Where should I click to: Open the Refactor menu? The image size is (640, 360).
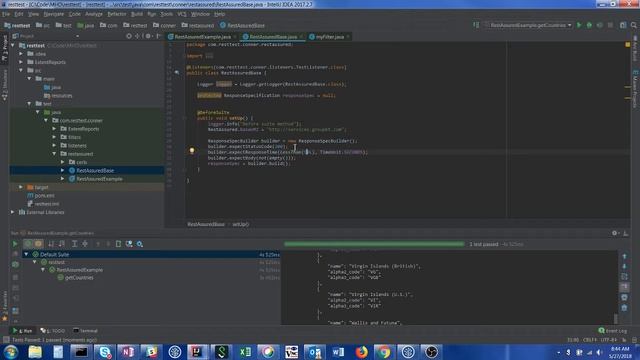tap(117, 14)
